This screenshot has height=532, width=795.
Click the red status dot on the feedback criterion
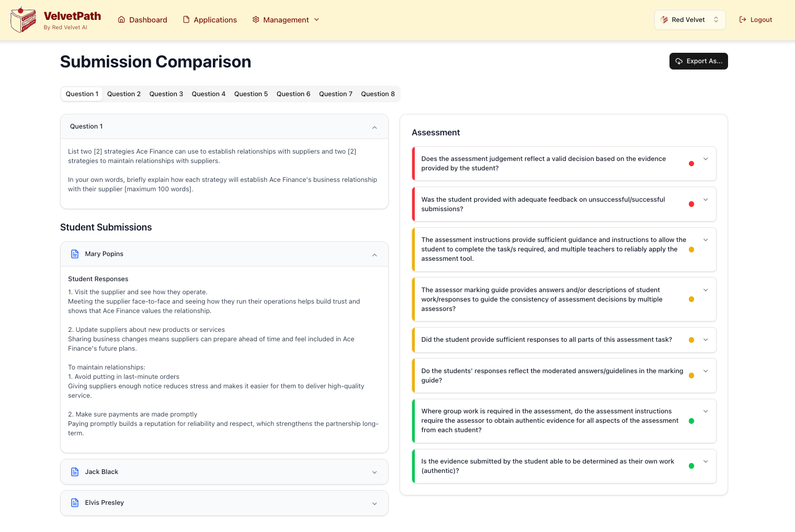click(x=691, y=204)
